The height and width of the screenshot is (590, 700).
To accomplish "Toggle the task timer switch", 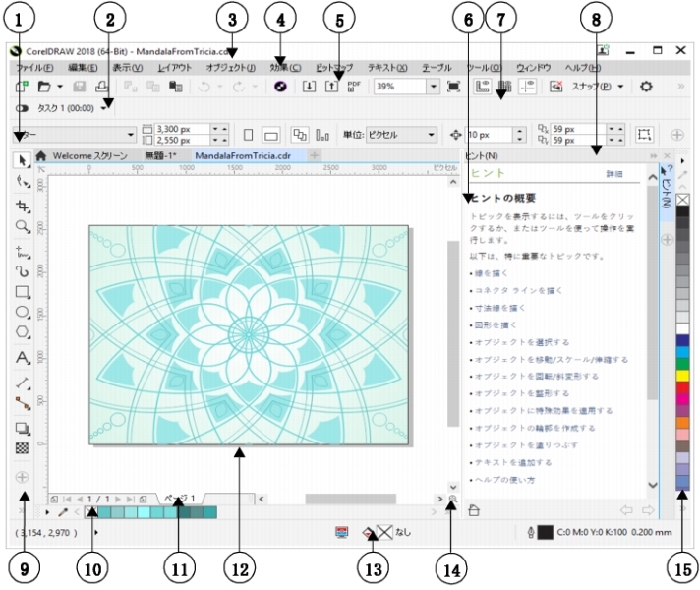I will (x=21, y=107).
